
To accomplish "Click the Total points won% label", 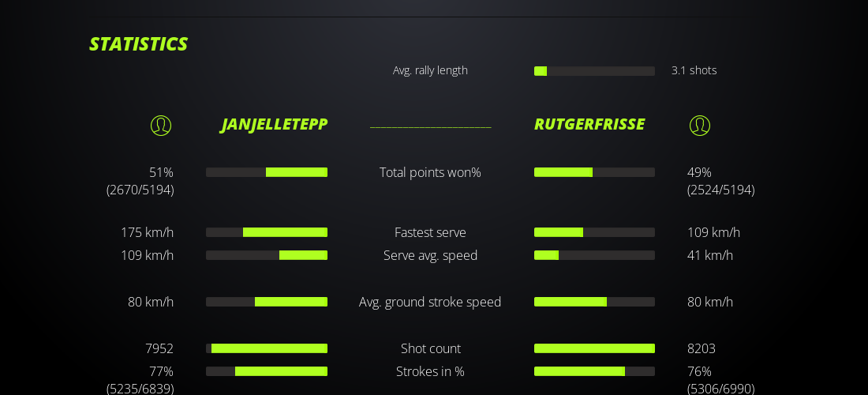I will pyautogui.click(x=430, y=172).
